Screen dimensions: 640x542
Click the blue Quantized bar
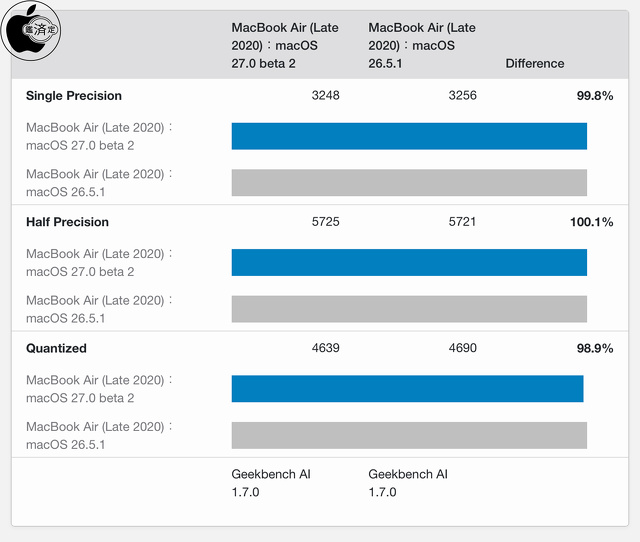pos(408,389)
